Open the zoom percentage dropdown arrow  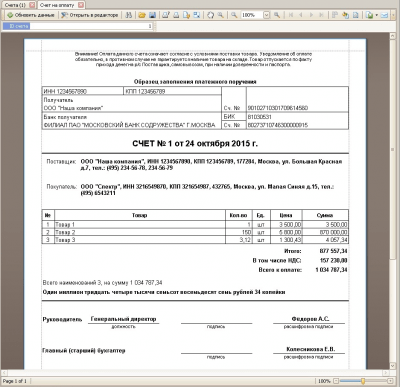tap(266, 15)
